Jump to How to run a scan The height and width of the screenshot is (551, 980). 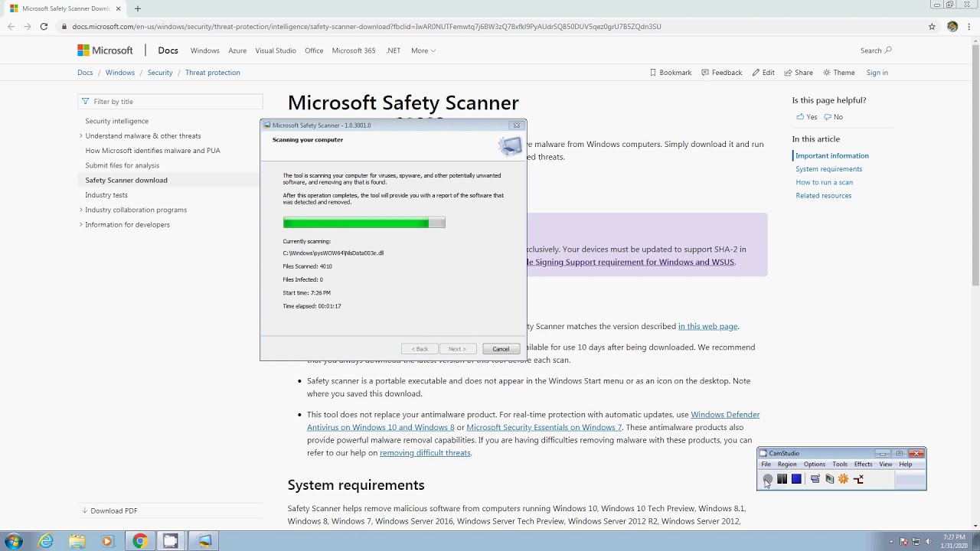pyautogui.click(x=824, y=182)
